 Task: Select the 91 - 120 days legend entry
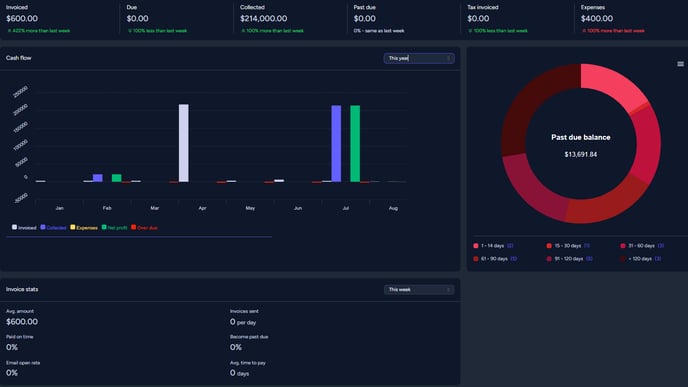(x=569, y=259)
